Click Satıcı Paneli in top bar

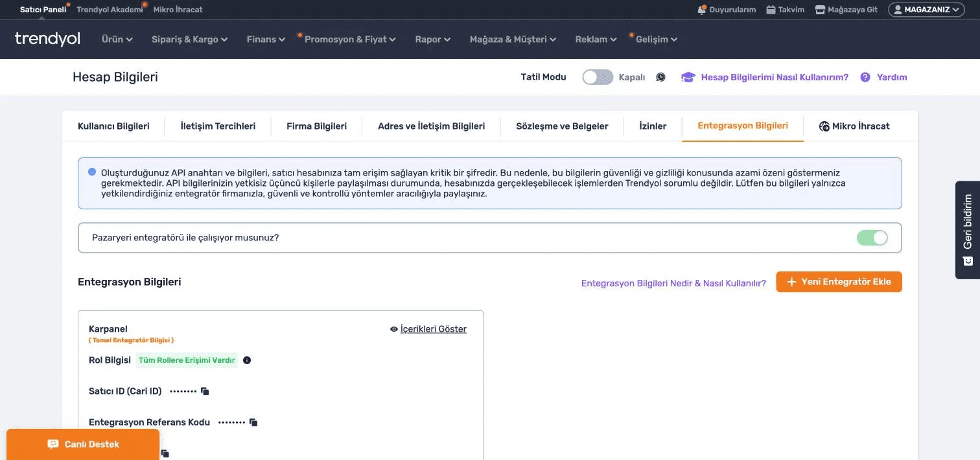[x=43, y=10]
